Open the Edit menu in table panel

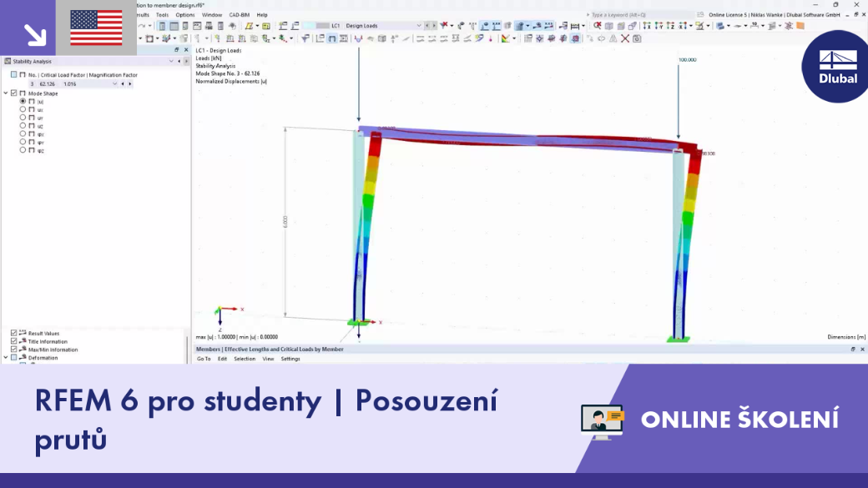222,359
